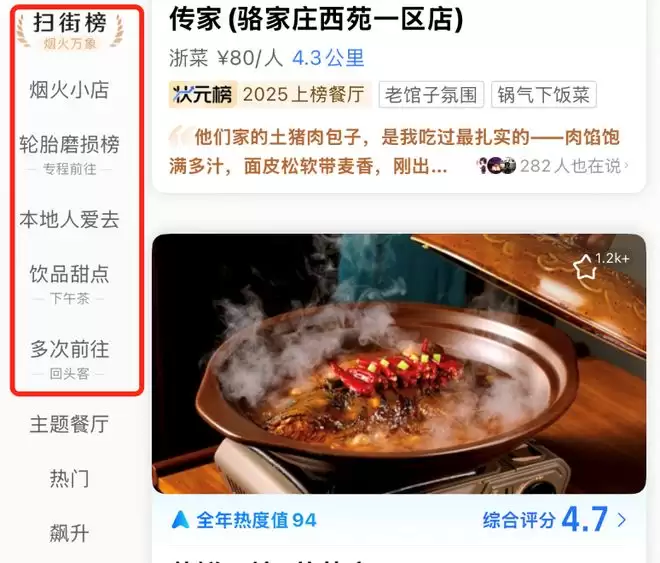Image resolution: width=660 pixels, height=563 pixels.
Task: Click the 状元榜 badge icon
Action: tap(203, 94)
